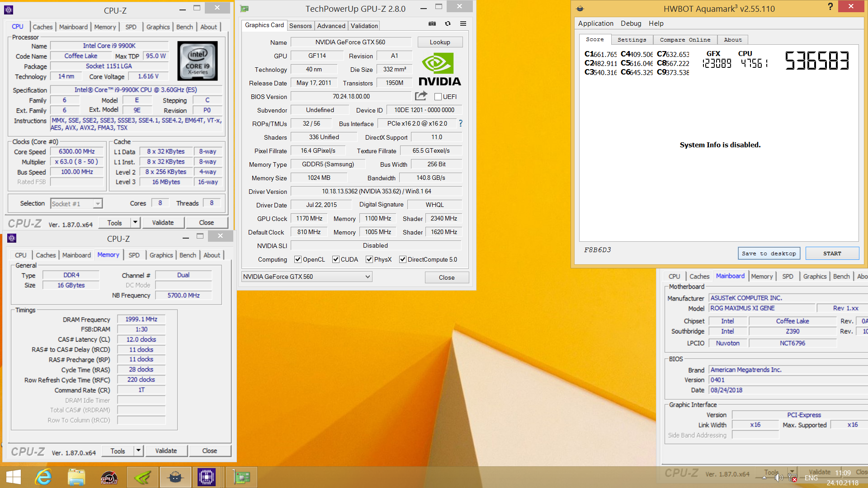Click the ROG MAXIMUS XI GENE model field
The image size is (868, 488).
762,308
